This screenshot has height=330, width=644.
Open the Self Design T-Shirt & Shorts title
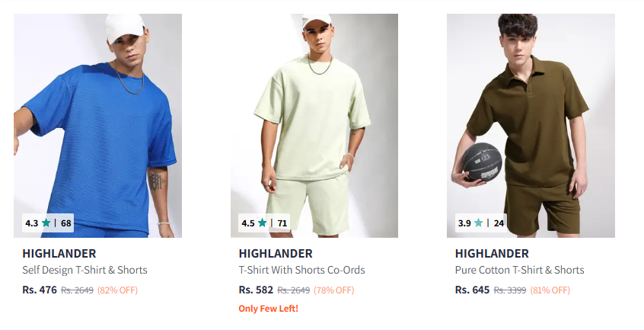point(84,270)
